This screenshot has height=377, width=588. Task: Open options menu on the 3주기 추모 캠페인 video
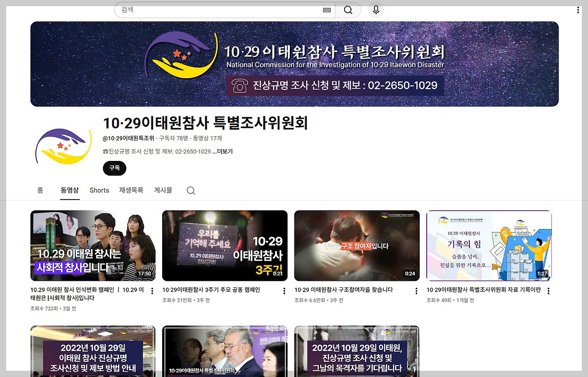click(x=284, y=291)
